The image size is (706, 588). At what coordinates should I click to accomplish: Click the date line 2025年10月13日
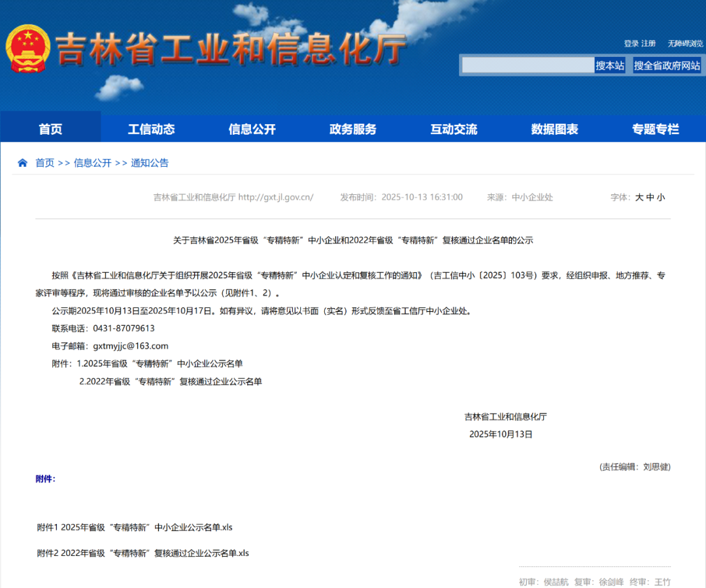pos(501,434)
